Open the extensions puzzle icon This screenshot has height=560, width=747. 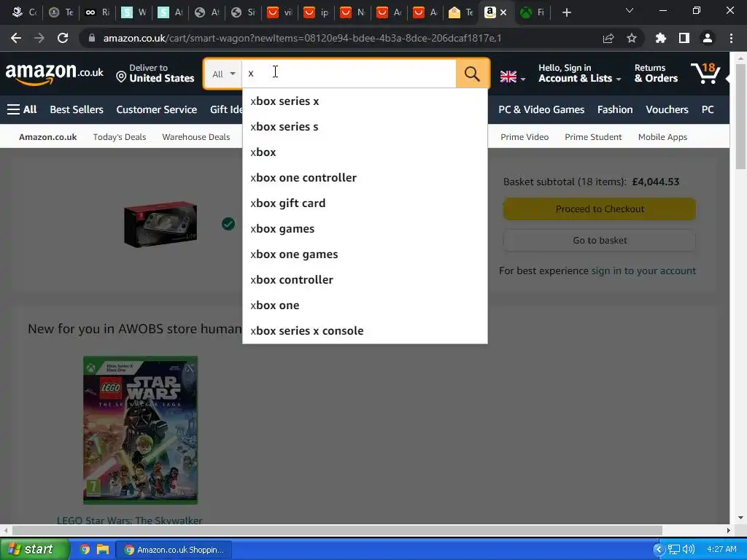coord(660,38)
